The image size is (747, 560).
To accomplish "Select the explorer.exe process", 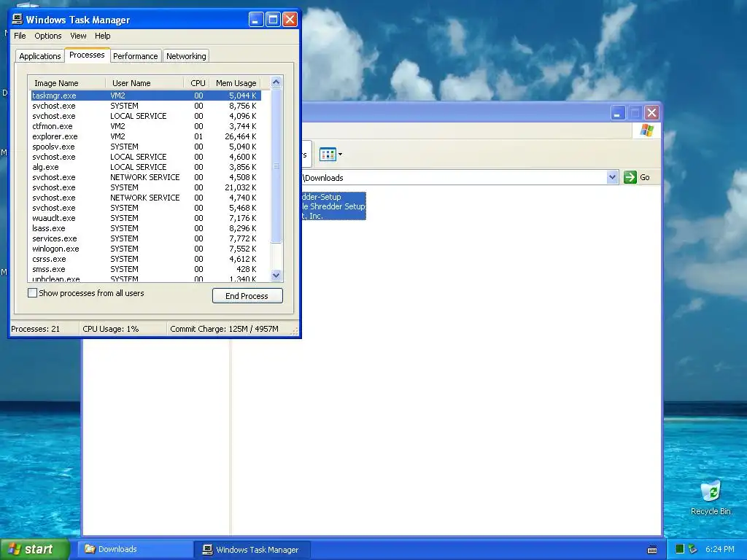I will 146,136.
